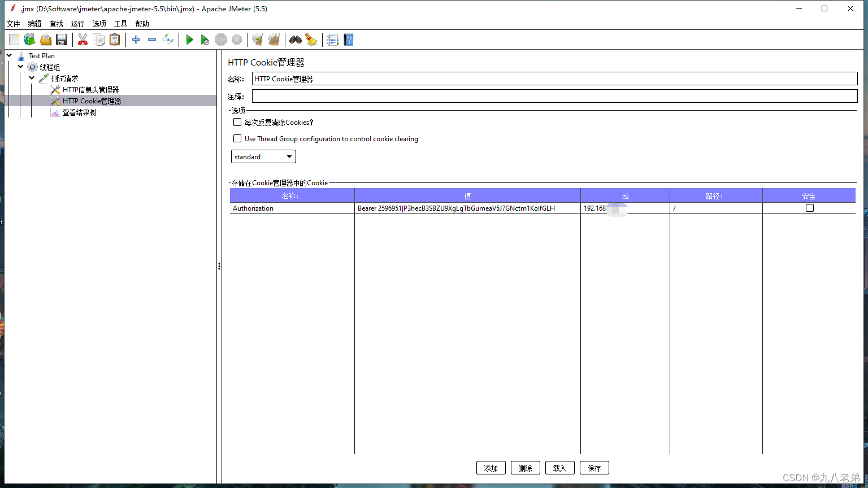
Task: Select 查看结果树 in the tree
Action: 79,112
